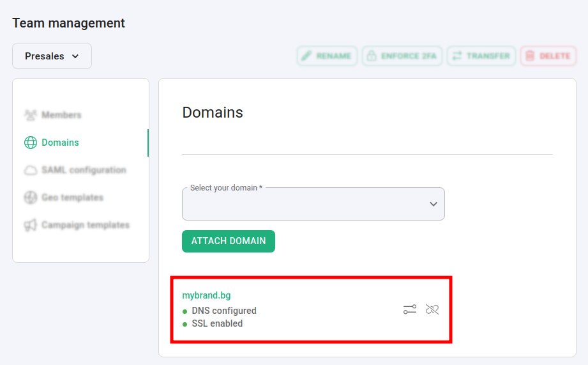588x365 pixels.
Task: Open Campaign templates in the sidebar
Action: [x=86, y=225]
